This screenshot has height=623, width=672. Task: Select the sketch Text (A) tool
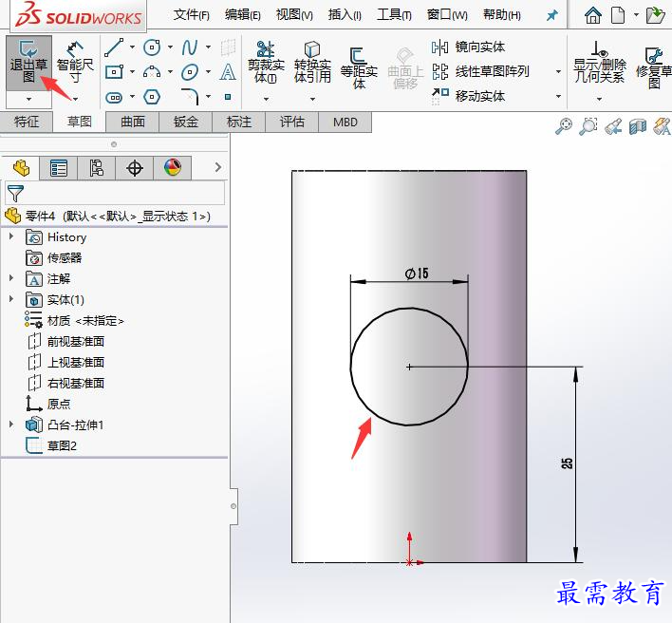click(228, 72)
